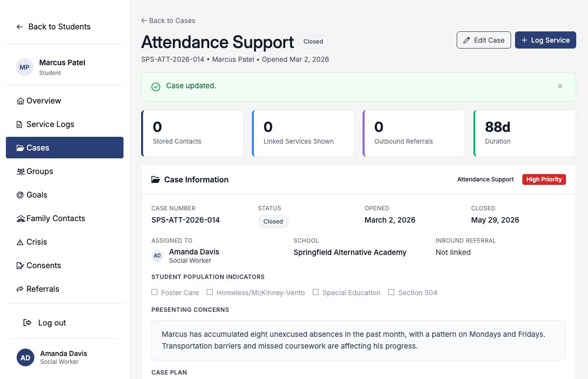This screenshot has height=379, width=588.
Task: Open the Overview section
Action: coord(65,101)
